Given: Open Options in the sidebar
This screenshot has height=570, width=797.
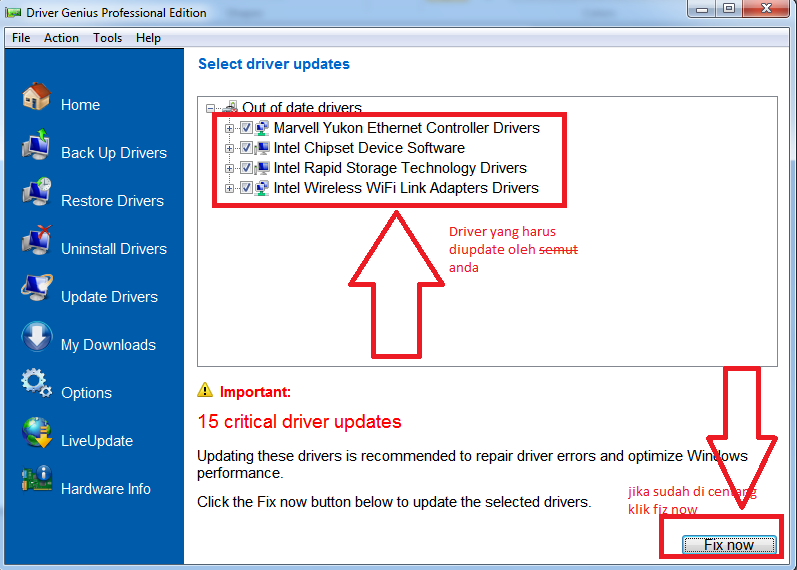Looking at the screenshot, I should coord(86,393).
